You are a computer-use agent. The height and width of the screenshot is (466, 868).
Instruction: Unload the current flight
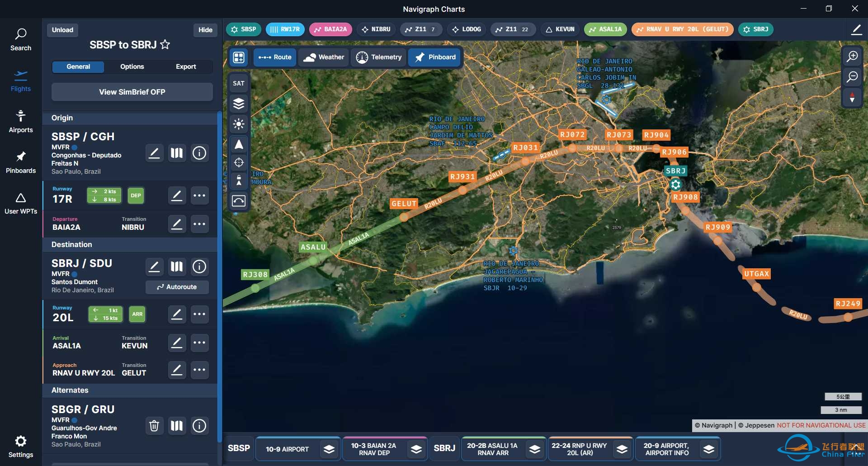pos(62,30)
